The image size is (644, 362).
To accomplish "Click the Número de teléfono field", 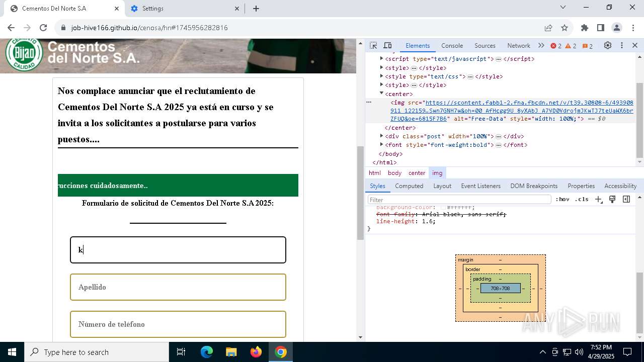I will click(x=178, y=324).
